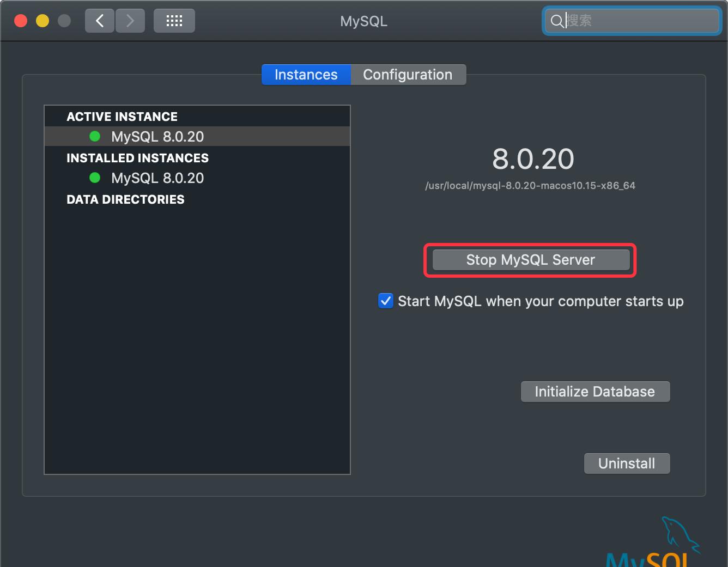Click the 8.0.20 version number heading
The height and width of the screenshot is (567, 728).
pyautogui.click(x=533, y=159)
